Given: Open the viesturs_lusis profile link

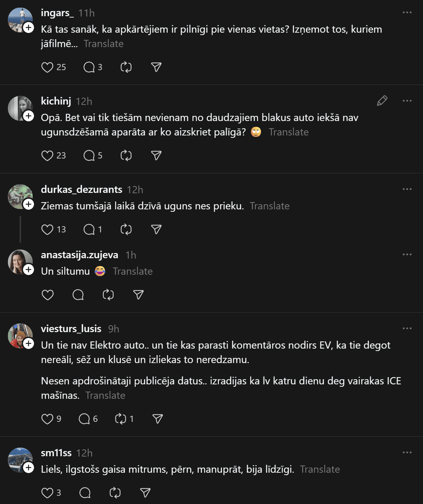Looking at the screenshot, I should coord(71,329).
